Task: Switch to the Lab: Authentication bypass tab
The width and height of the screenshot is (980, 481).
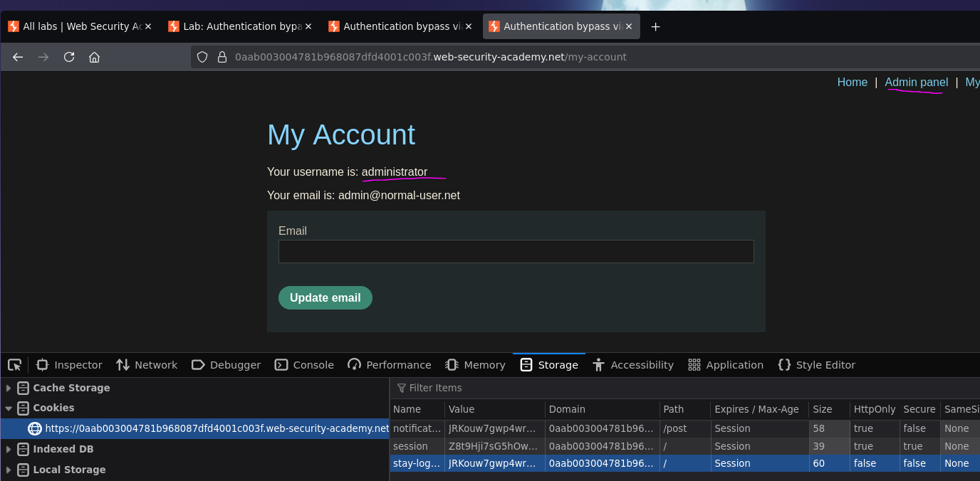Action: [x=239, y=26]
